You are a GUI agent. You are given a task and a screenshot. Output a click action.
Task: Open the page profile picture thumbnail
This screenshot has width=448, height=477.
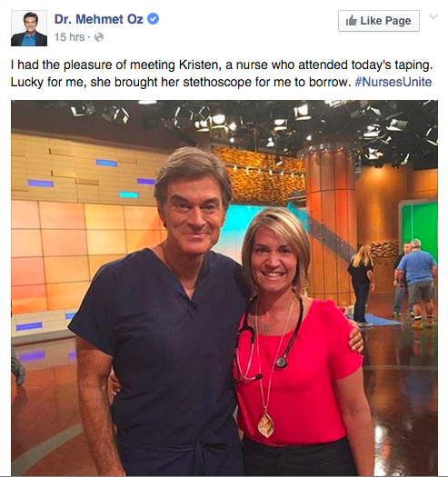(x=29, y=28)
